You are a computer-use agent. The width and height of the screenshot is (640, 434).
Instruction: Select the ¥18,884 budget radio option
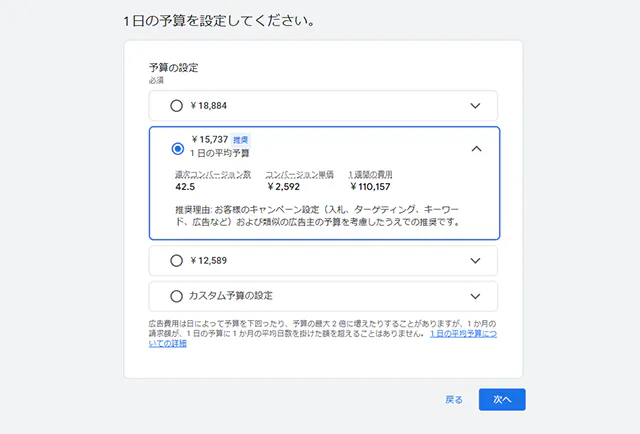click(x=176, y=106)
